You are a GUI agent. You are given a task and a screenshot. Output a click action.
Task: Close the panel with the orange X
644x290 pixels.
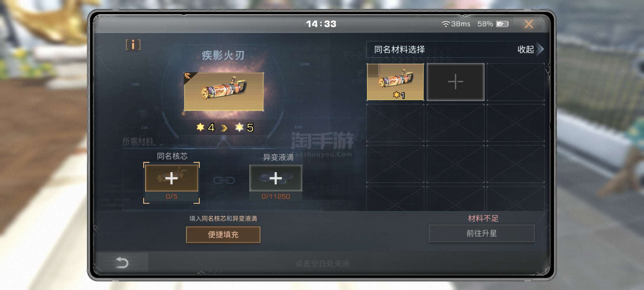point(529,24)
